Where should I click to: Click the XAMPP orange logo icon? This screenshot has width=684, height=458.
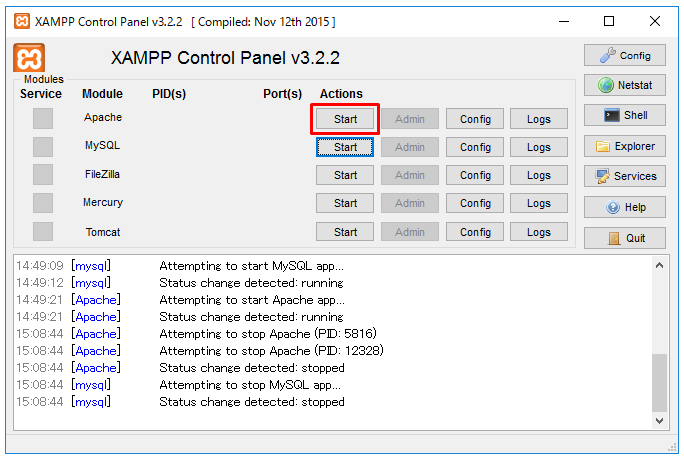pos(30,57)
